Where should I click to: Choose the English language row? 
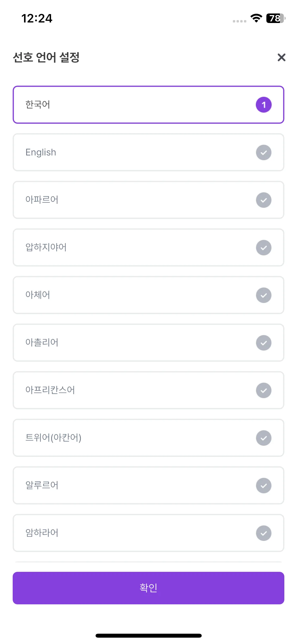click(x=148, y=152)
